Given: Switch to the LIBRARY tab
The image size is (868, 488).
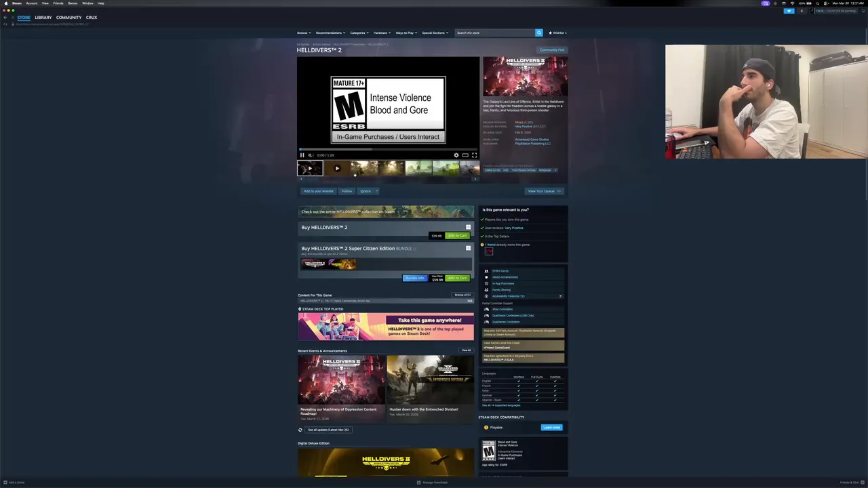Looking at the screenshot, I should click(x=43, y=17).
